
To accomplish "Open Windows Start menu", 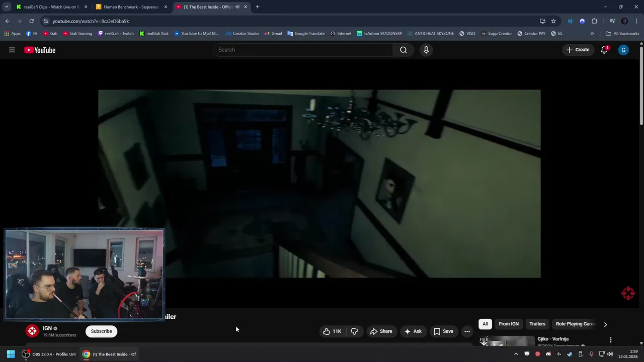I will click(11, 354).
